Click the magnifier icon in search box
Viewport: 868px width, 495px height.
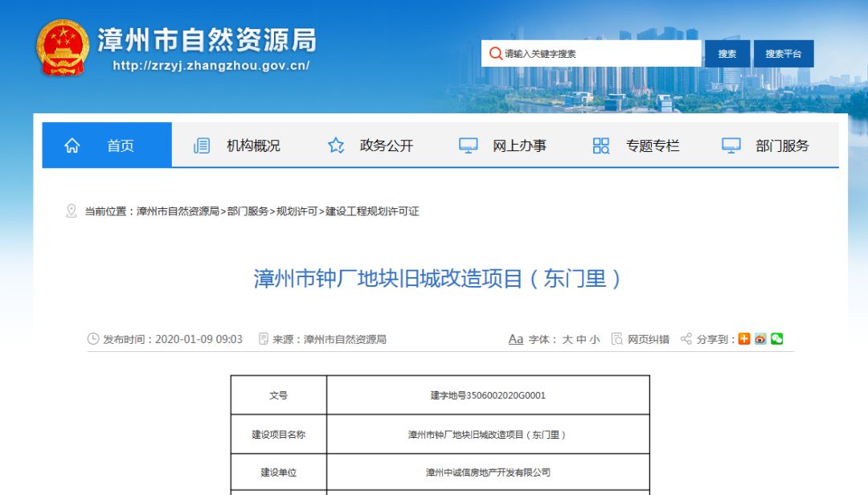[x=495, y=53]
